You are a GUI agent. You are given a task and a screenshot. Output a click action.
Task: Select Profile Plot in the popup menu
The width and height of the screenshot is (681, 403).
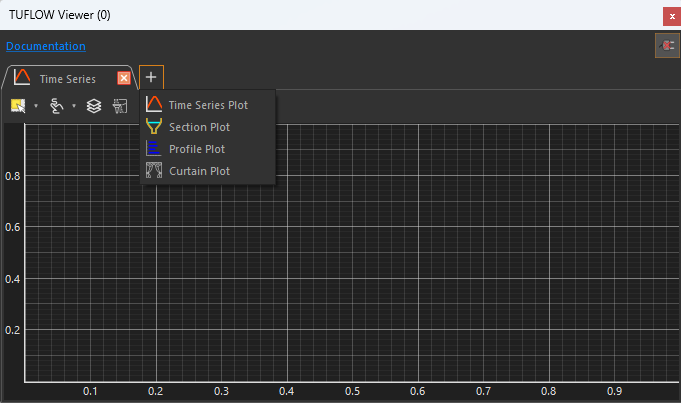click(197, 149)
